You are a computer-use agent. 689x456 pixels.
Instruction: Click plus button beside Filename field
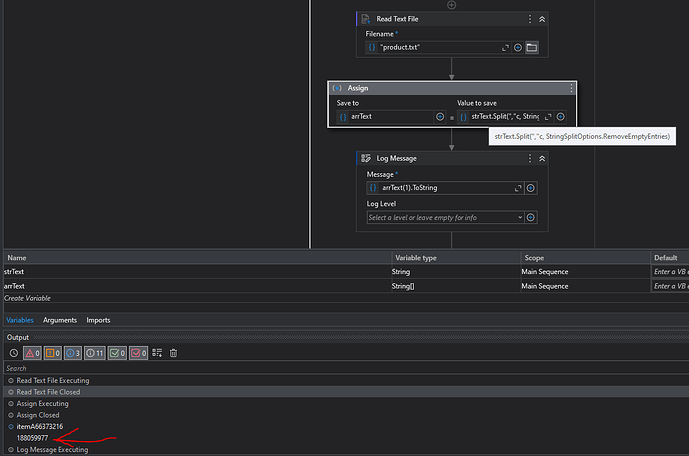[518, 47]
